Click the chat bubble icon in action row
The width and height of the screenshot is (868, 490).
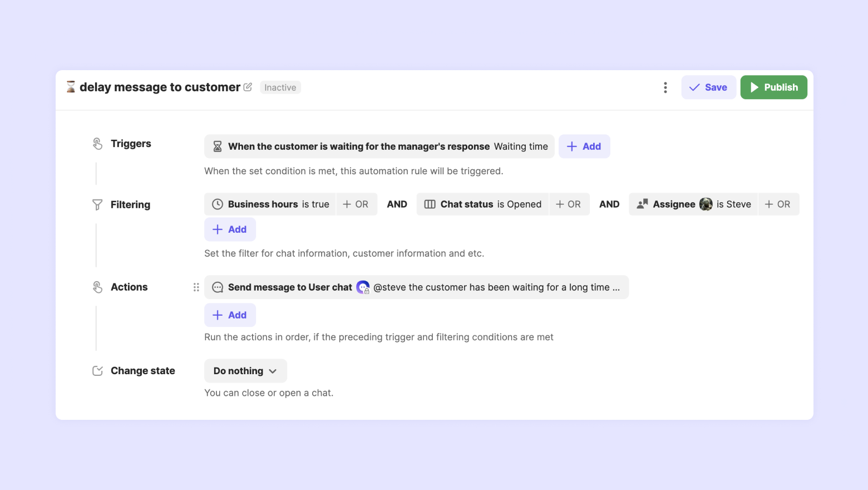pos(218,287)
